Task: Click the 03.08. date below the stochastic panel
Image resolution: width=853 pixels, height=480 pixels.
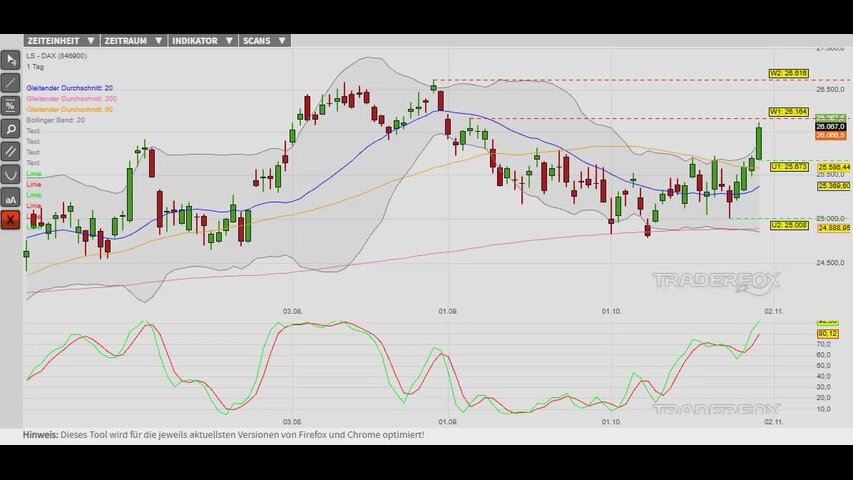Action: click(x=292, y=422)
